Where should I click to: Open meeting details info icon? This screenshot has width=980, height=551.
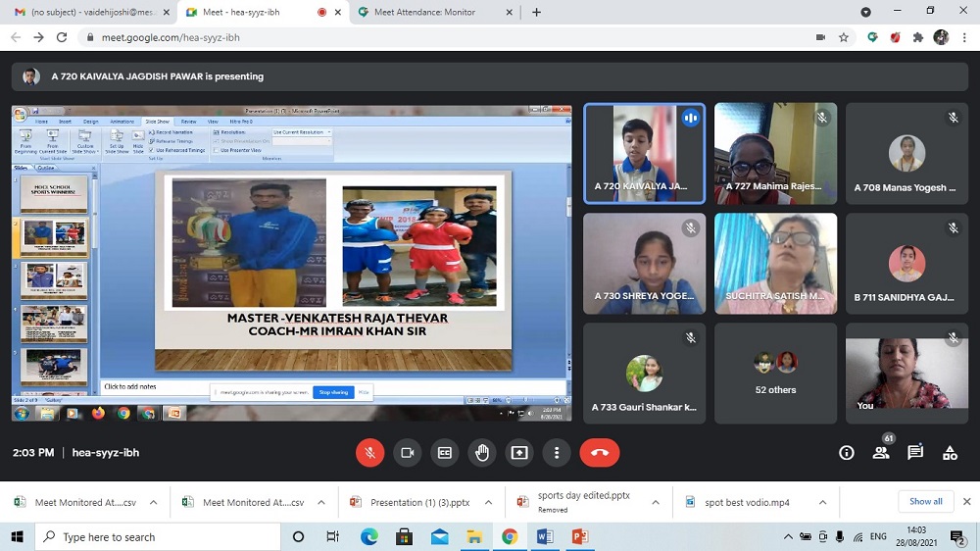pyautogui.click(x=847, y=453)
